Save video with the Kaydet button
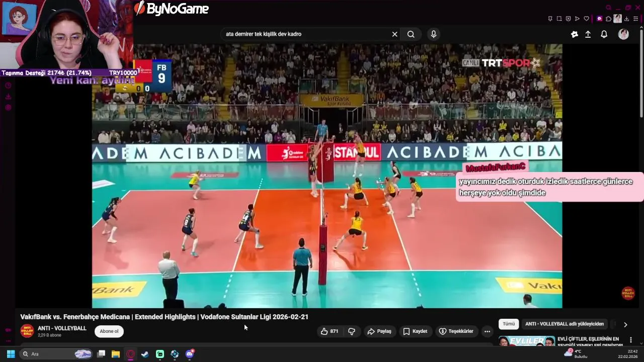Viewport: 644px width, 362px height. (x=415, y=331)
